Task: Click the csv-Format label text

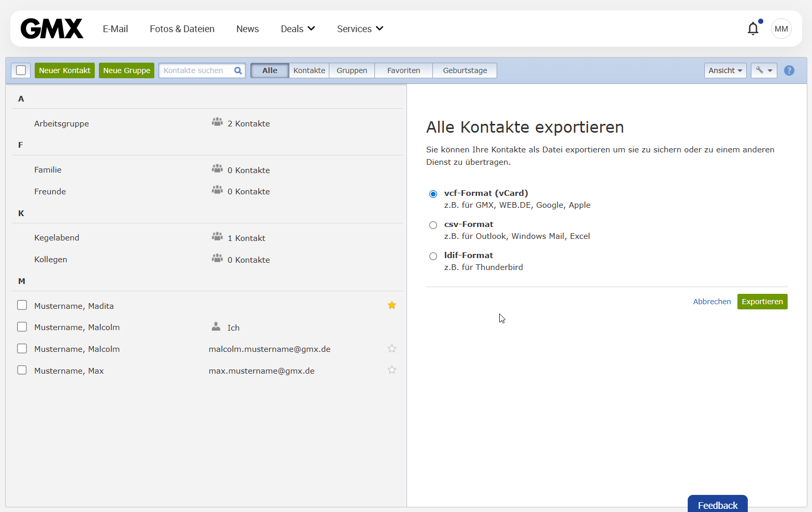Action: click(469, 224)
